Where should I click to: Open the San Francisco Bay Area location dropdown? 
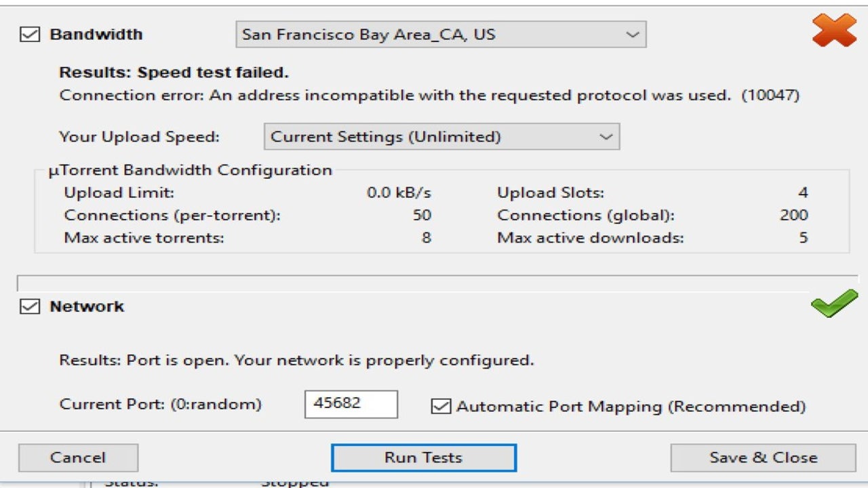pos(441,35)
